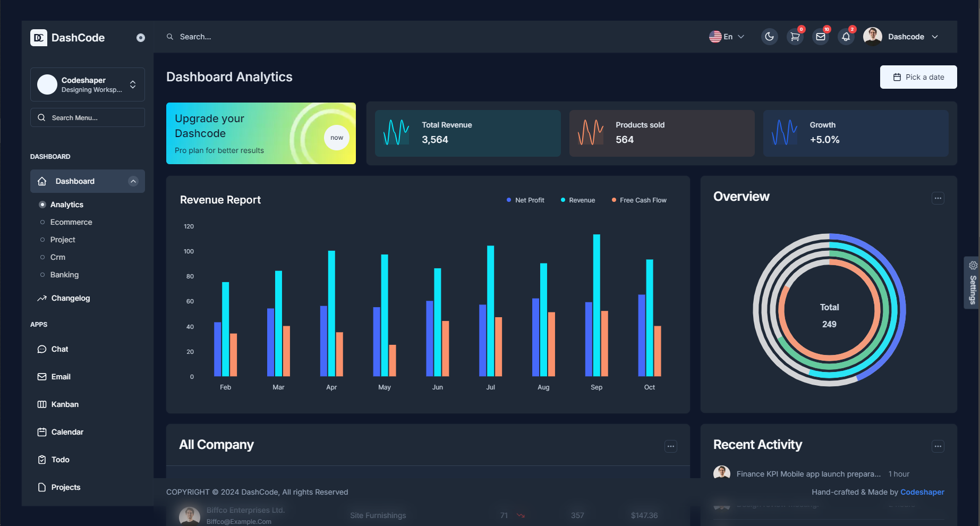
Task: Click the search magnifier icon in header
Action: click(x=170, y=37)
